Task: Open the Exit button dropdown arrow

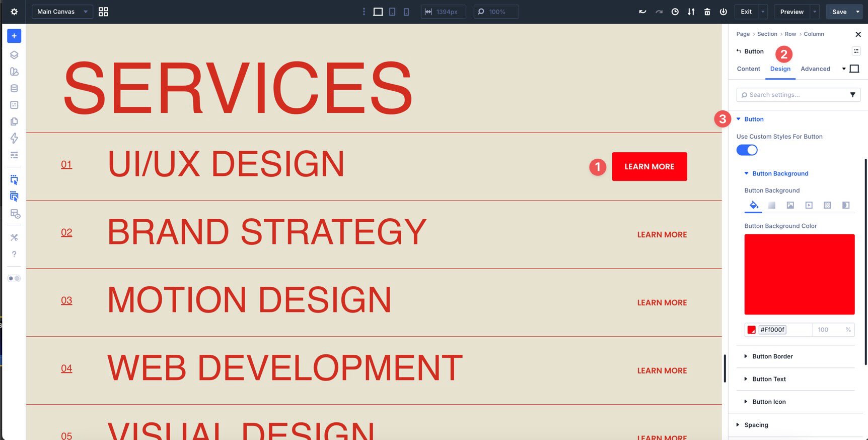Action: click(x=763, y=12)
